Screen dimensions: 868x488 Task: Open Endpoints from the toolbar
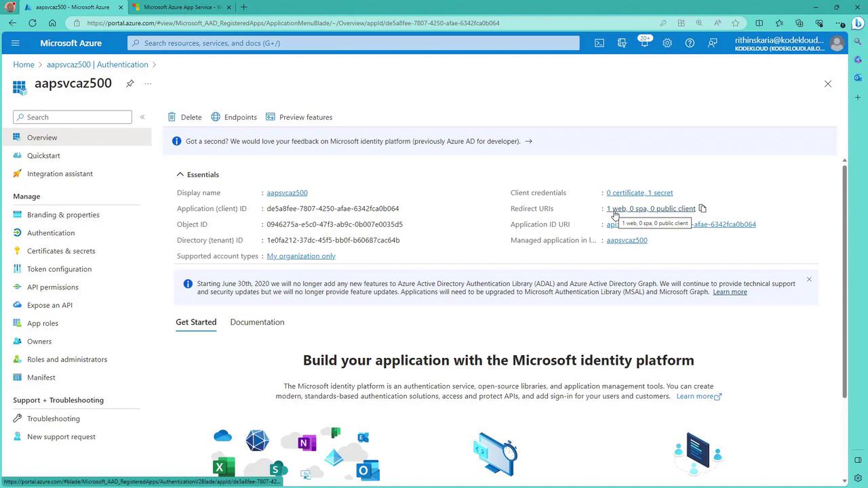pyautogui.click(x=234, y=117)
